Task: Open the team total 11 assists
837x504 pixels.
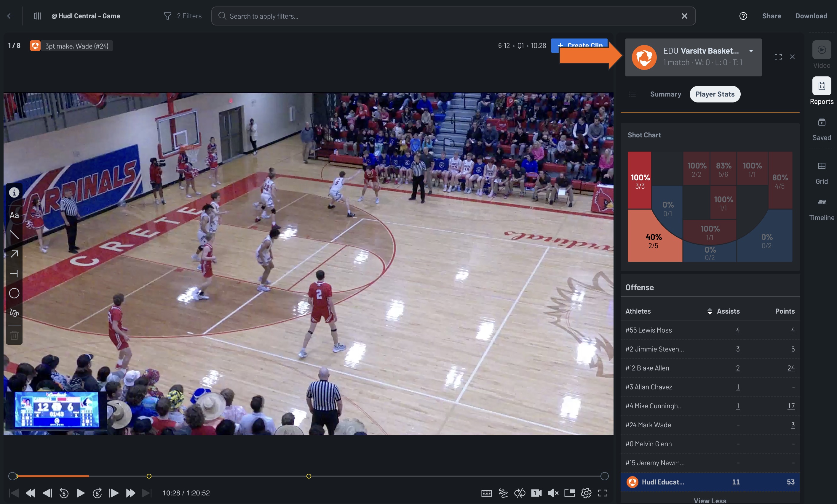Action: (736, 482)
